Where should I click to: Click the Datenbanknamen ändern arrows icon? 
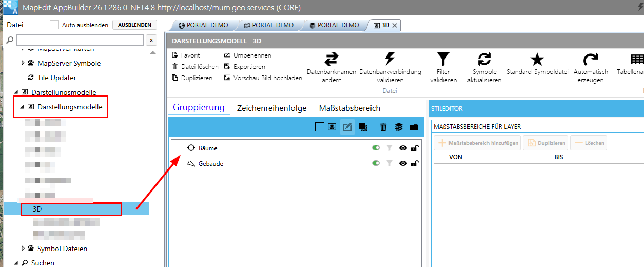tap(331, 59)
